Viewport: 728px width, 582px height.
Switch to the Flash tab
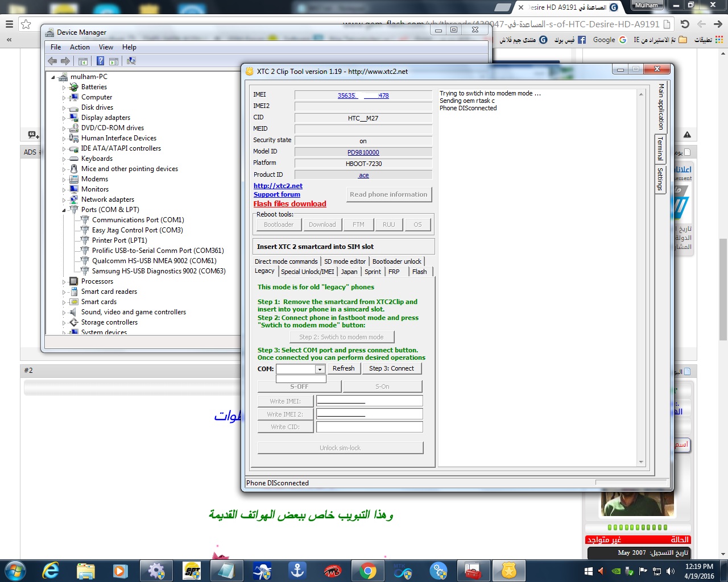(x=420, y=272)
